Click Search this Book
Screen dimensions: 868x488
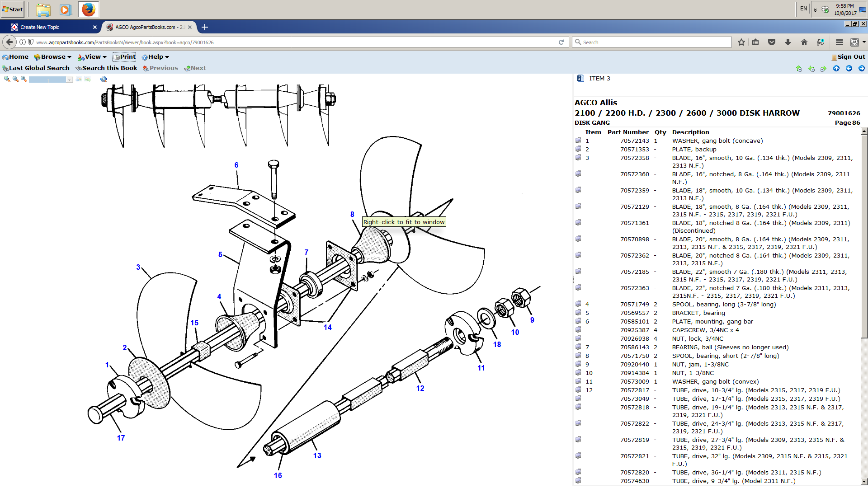106,68
